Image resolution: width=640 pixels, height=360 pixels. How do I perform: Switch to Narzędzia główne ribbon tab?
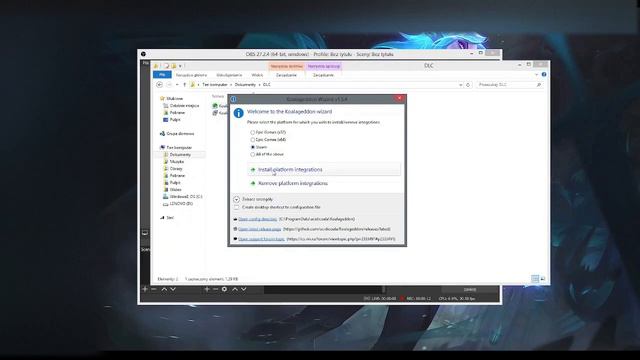coord(191,75)
